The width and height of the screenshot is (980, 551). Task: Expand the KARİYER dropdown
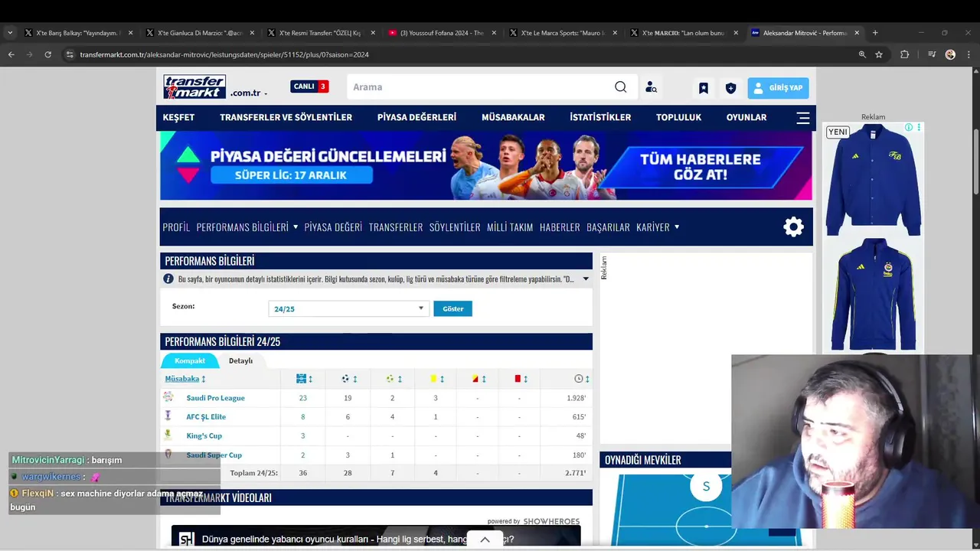658,227
